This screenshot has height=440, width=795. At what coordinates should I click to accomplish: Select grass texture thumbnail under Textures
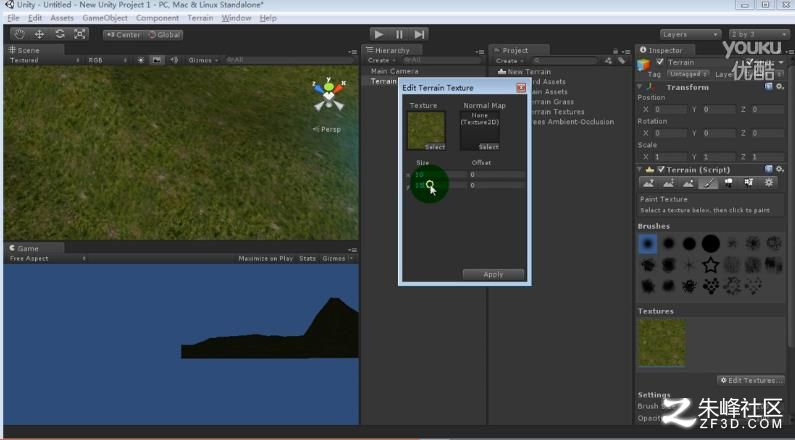click(x=662, y=342)
